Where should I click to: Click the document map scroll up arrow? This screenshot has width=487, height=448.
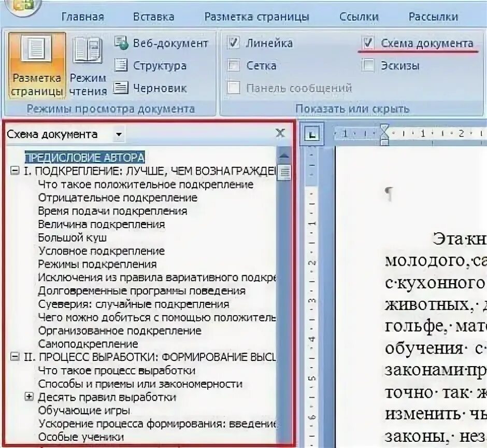pos(284,156)
